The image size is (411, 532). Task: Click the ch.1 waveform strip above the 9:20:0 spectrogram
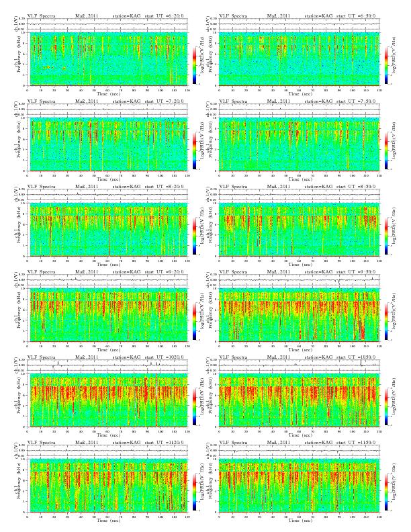click(107, 280)
